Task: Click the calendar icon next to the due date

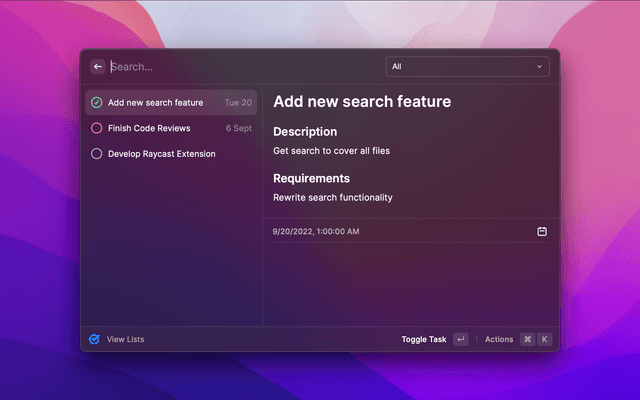Action: click(542, 231)
